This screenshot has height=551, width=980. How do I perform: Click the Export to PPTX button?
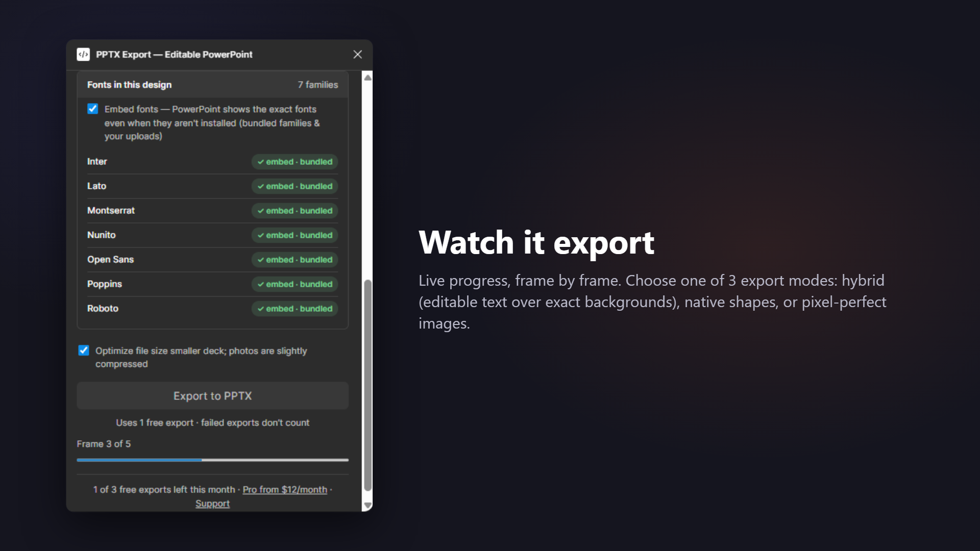212,396
